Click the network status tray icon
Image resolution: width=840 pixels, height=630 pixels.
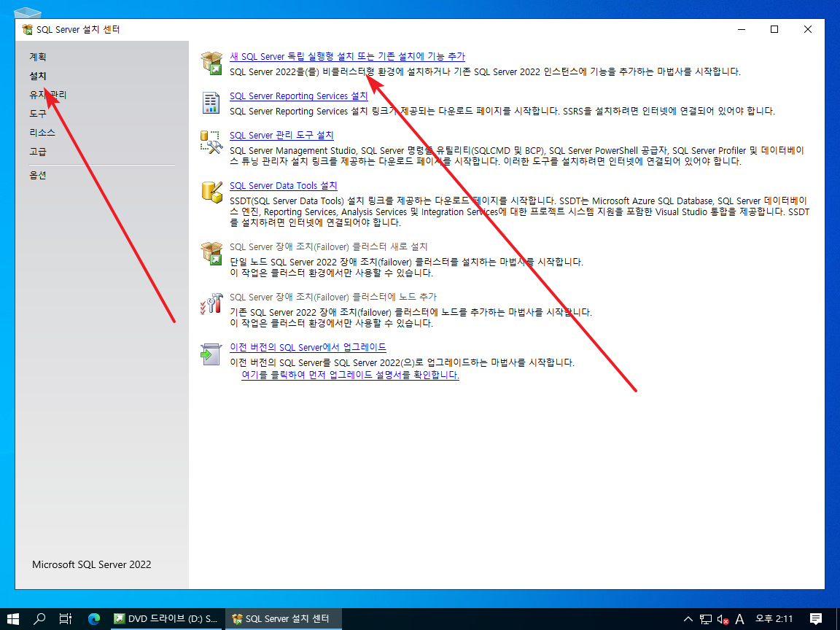[706, 619]
